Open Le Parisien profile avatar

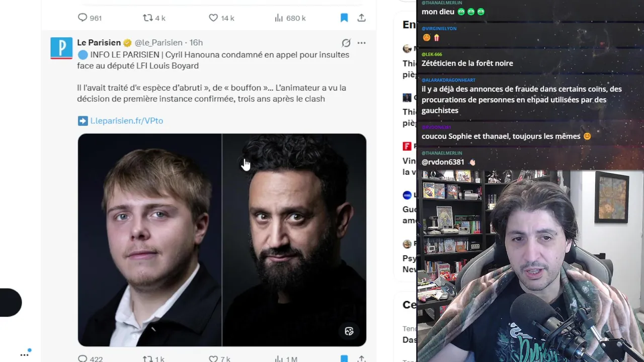pos(61,48)
